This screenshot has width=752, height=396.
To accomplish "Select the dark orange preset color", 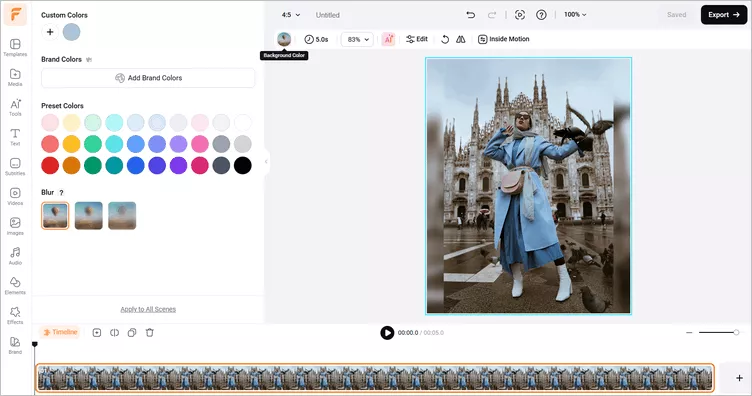I will pos(71,165).
